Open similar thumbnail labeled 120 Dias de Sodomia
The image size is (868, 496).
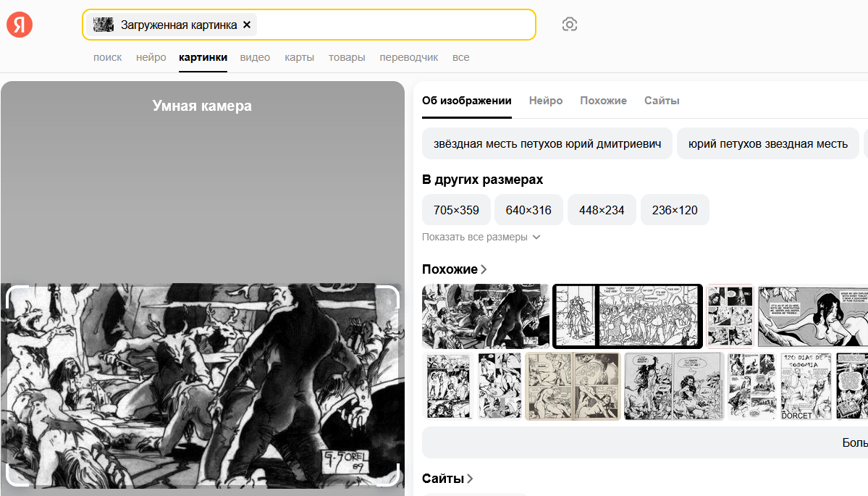click(806, 387)
